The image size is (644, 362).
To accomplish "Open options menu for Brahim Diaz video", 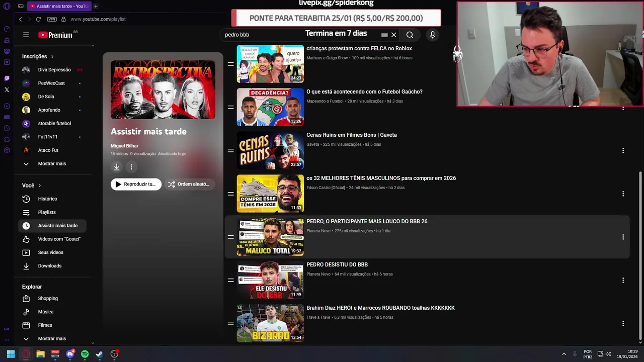I will pos(623,323).
